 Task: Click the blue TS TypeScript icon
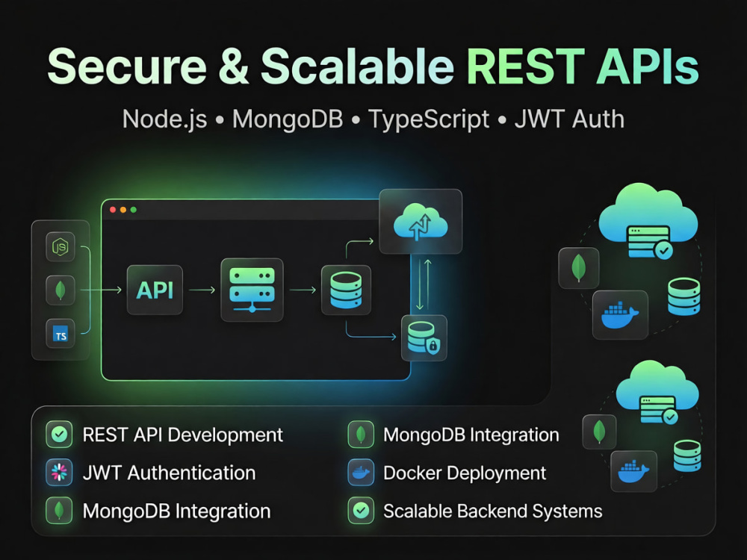pos(61,333)
